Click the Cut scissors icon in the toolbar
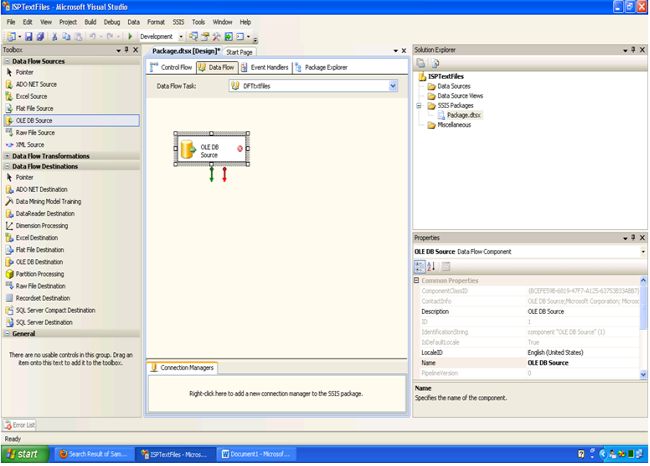 click(54, 37)
